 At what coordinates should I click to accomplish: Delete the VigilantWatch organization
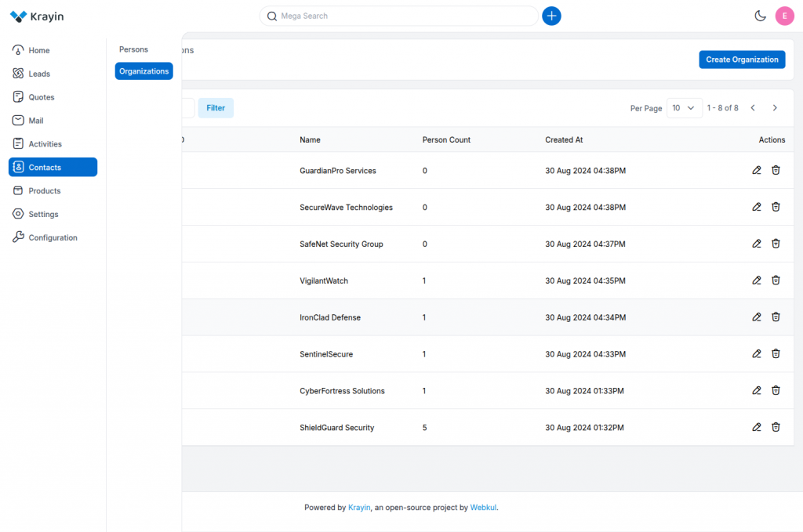point(776,280)
